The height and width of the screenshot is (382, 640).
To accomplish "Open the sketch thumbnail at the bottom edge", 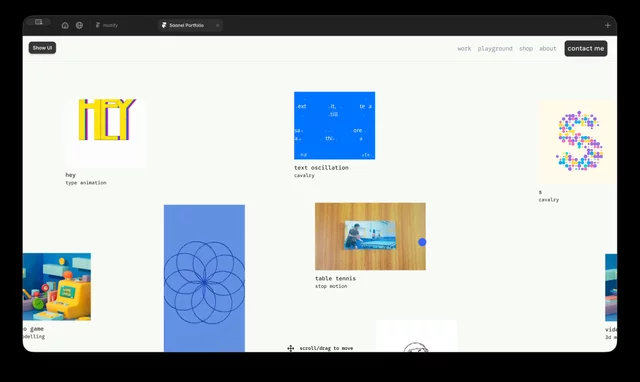I will pyautogui.click(x=416, y=336).
